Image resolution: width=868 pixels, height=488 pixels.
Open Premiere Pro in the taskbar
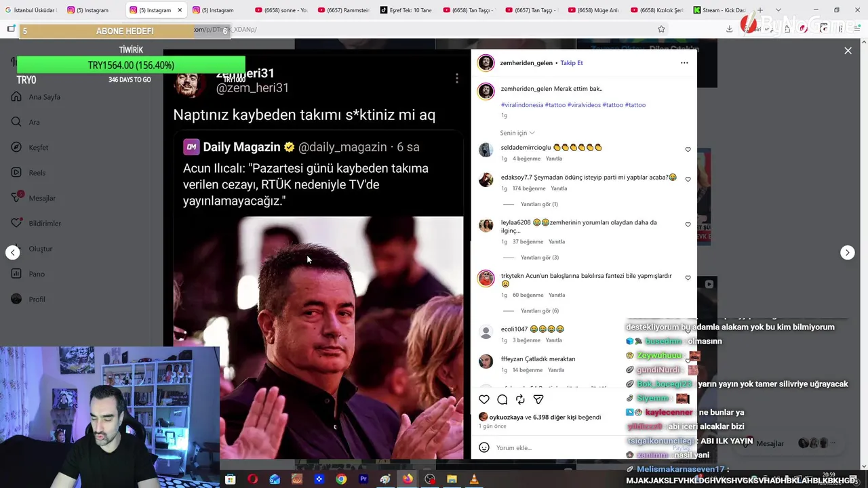pos(363,479)
